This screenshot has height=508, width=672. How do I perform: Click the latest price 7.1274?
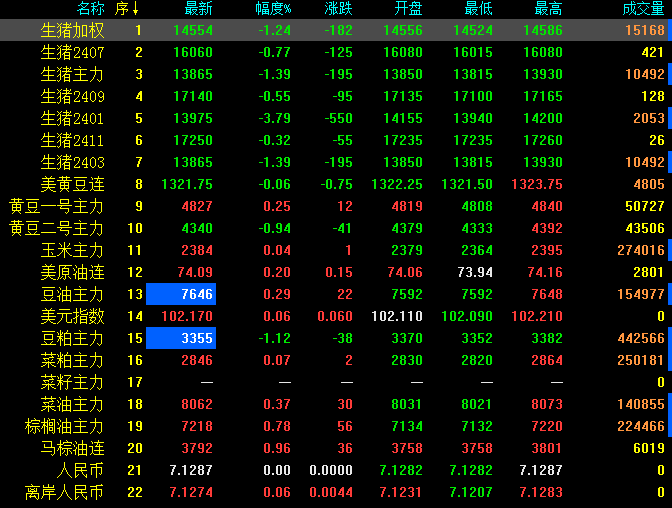tap(191, 493)
